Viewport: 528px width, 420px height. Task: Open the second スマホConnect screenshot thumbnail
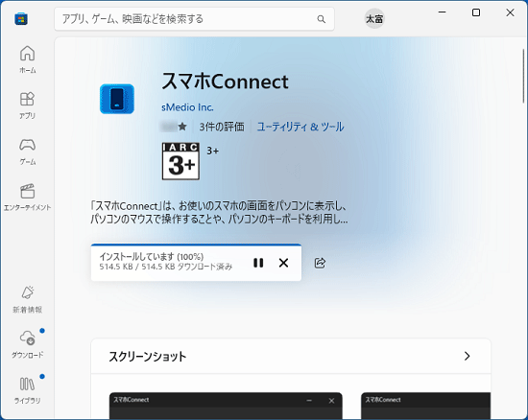[x=425, y=406]
